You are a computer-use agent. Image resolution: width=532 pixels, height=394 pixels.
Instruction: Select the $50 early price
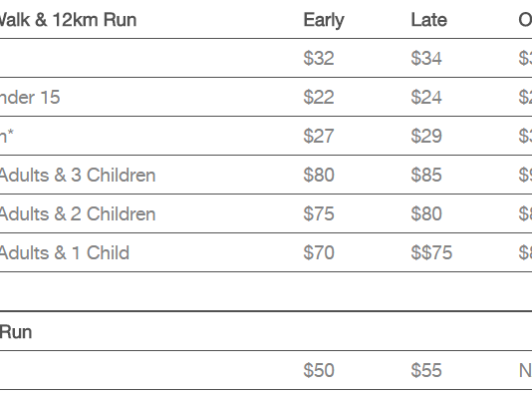tap(319, 370)
